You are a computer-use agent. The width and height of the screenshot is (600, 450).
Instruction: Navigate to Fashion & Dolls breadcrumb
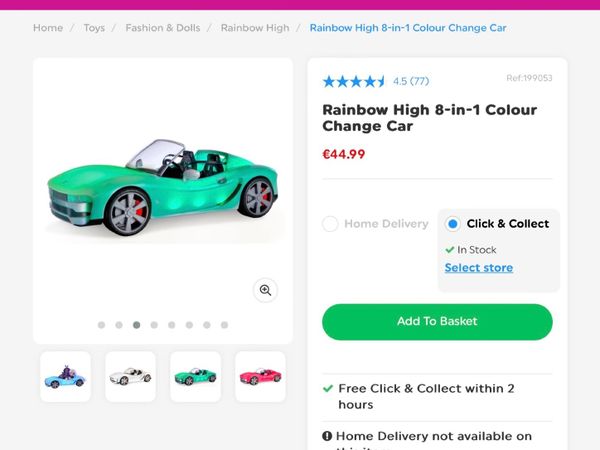click(x=160, y=28)
